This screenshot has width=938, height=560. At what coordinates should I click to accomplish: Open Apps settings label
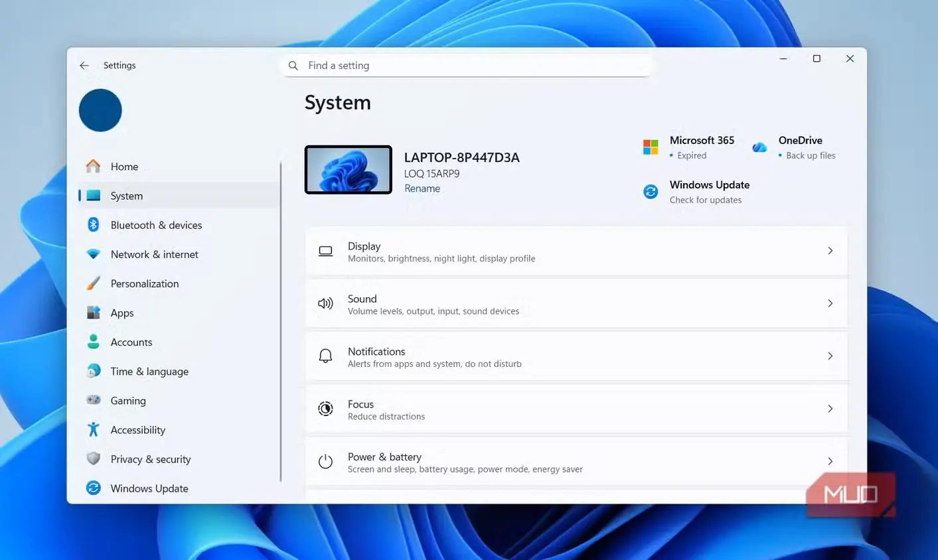pos(122,313)
